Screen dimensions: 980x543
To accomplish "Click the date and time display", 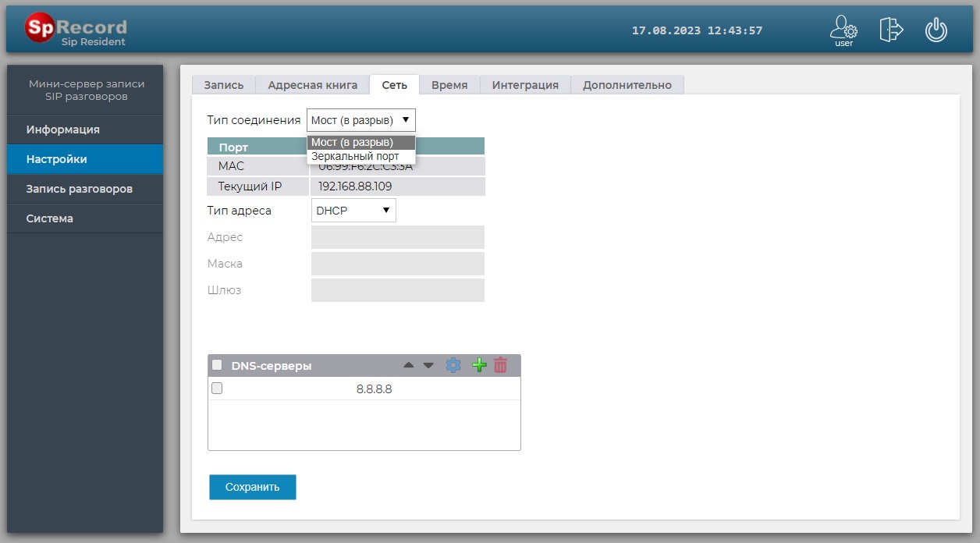I will point(697,30).
